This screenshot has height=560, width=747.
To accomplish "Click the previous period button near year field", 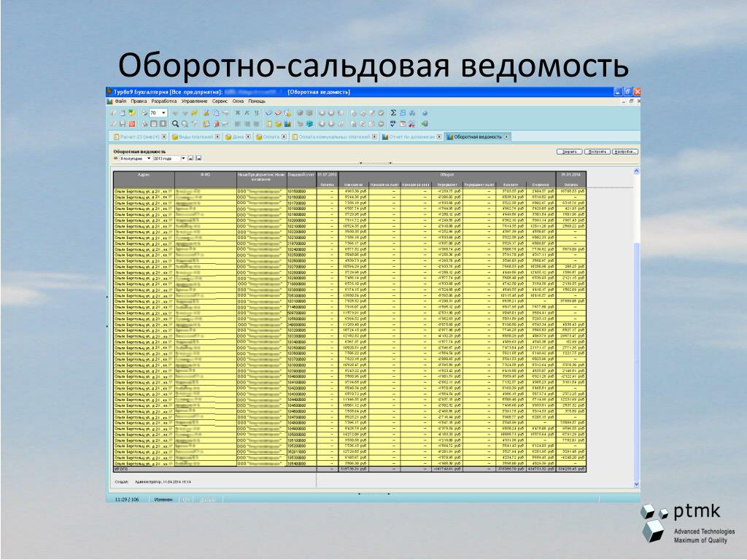I will [190, 158].
